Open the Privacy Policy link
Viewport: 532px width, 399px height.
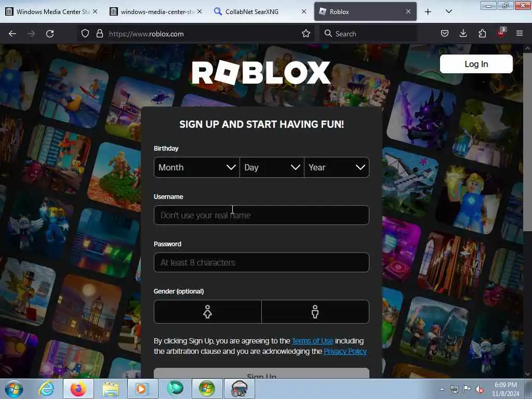tap(345, 351)
